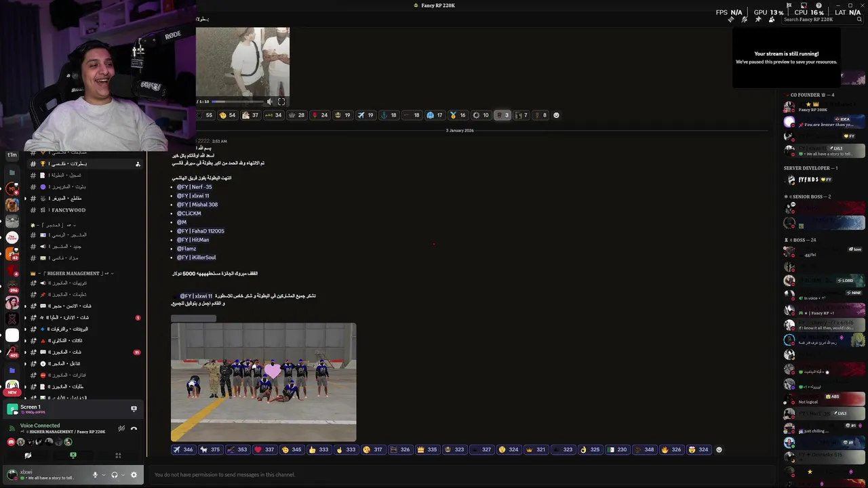Click the @FY | HitMan mention
Image resolution: width=868 pixels, height=488 pixels.
click(193, 240)
